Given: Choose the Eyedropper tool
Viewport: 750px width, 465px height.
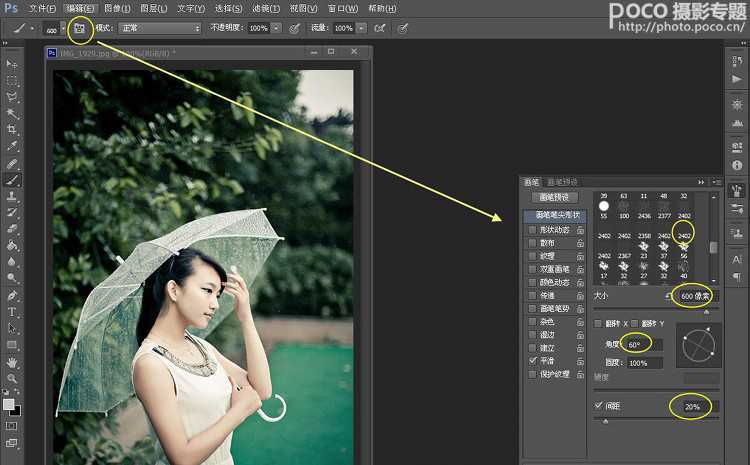Looking at the screenshot, I should (x=12, y=146).
